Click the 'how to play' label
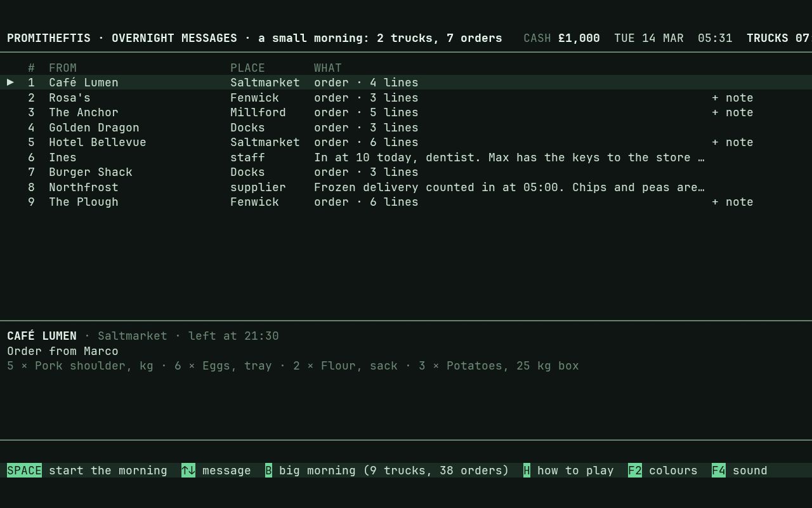 [575, 471]
